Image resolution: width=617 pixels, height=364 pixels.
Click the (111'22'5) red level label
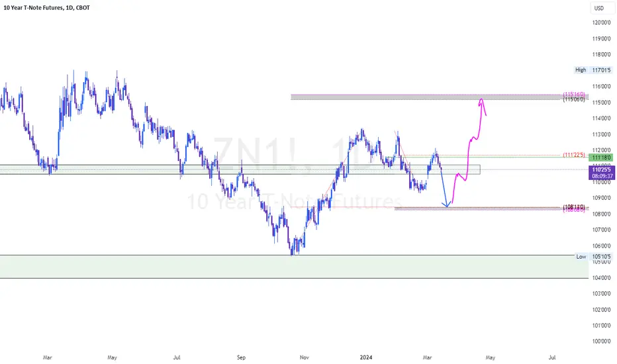tap(574, 155)
